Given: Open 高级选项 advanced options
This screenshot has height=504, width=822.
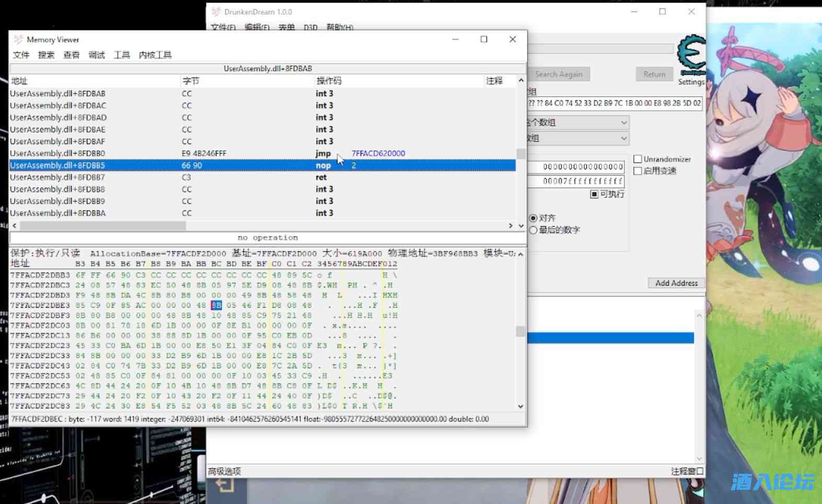Looking at the screenshot, I should (x=225, y=471).
